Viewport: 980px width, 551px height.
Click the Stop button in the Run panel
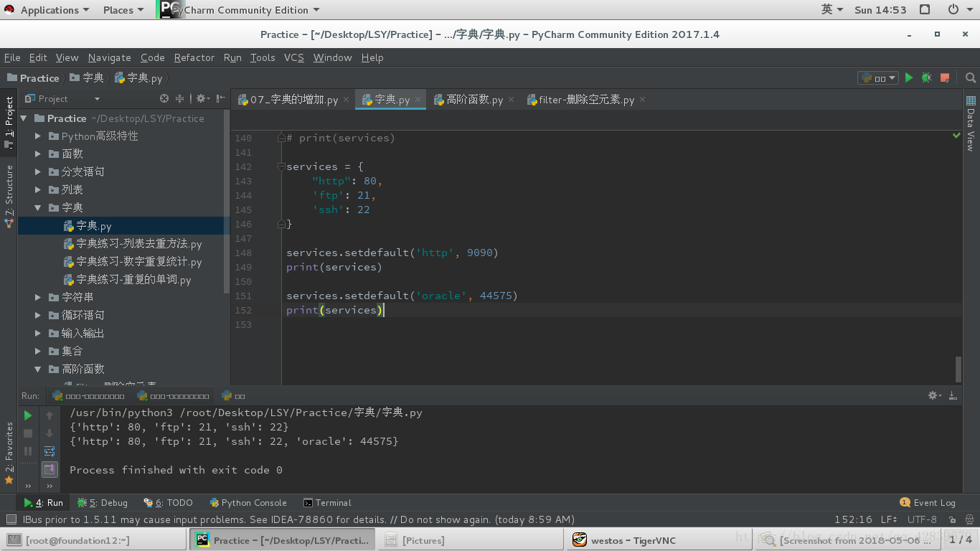(28, 433)
